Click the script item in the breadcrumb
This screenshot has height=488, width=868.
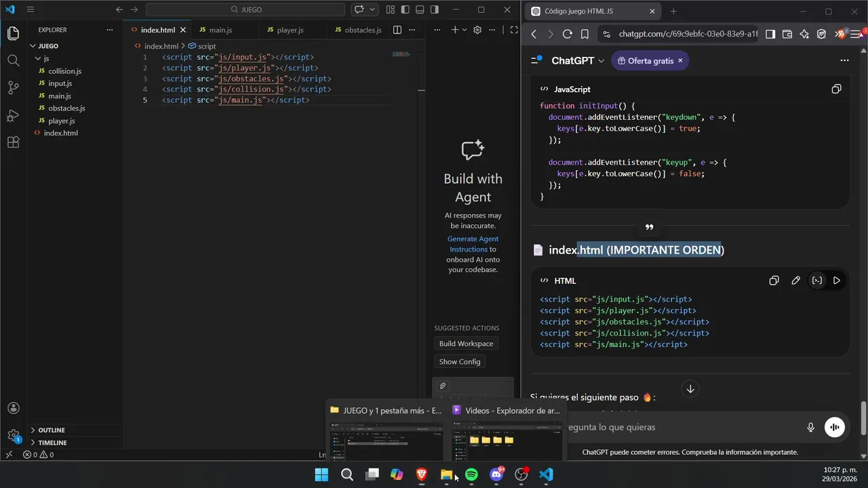(x=202, y=46)
